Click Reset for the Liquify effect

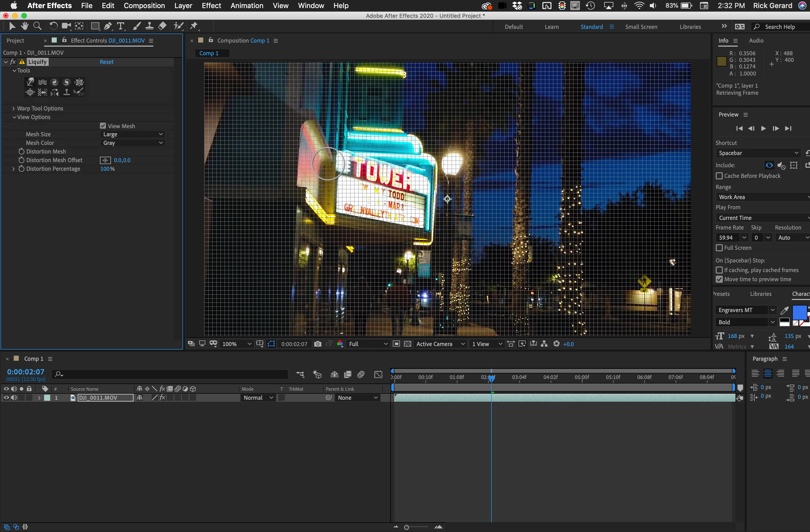(106, 62)
